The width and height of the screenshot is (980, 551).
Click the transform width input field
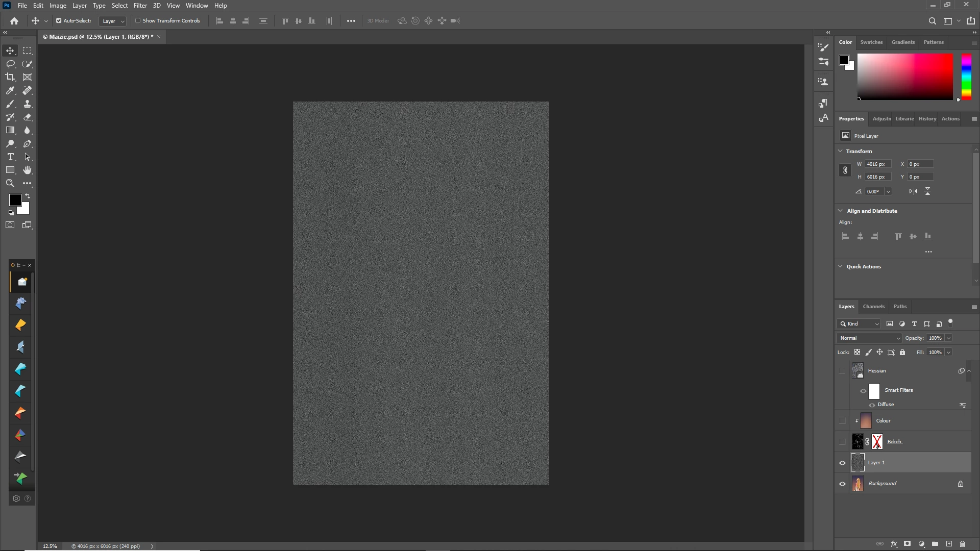tap(878, 164)
